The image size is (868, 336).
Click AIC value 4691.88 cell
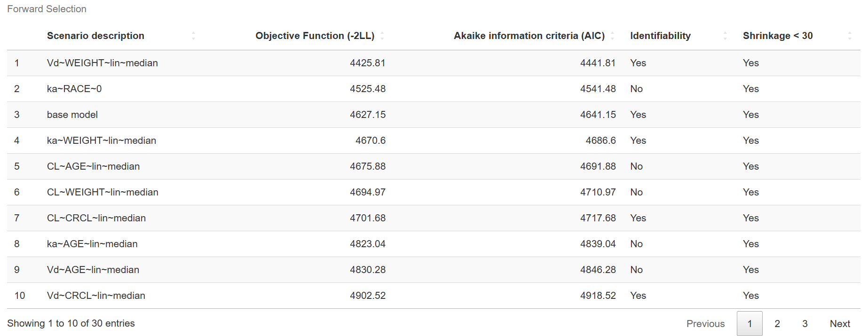click(598, 166)
